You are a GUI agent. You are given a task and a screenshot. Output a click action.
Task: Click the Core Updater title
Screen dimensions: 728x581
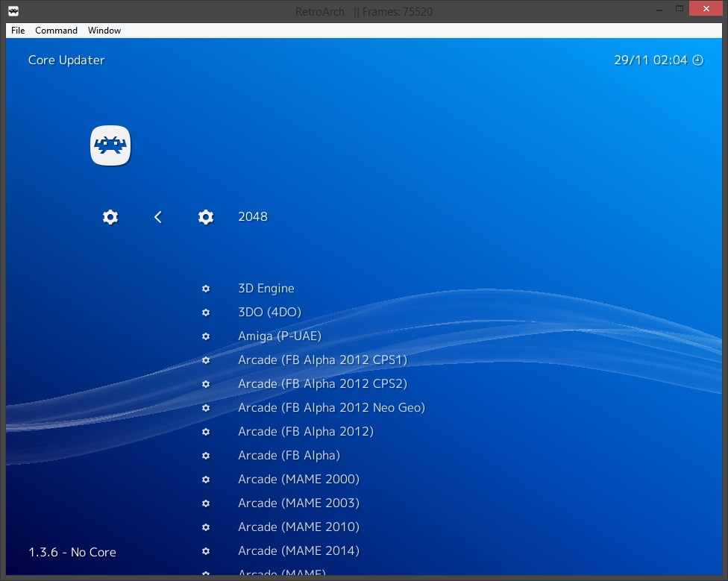coord(66,60)
